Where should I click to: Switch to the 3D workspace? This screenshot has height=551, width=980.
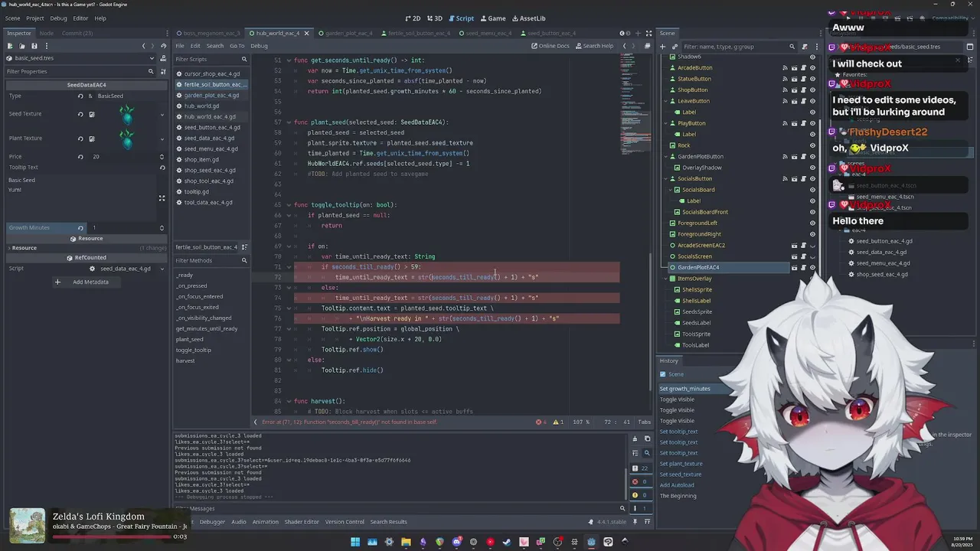(434, 18)
